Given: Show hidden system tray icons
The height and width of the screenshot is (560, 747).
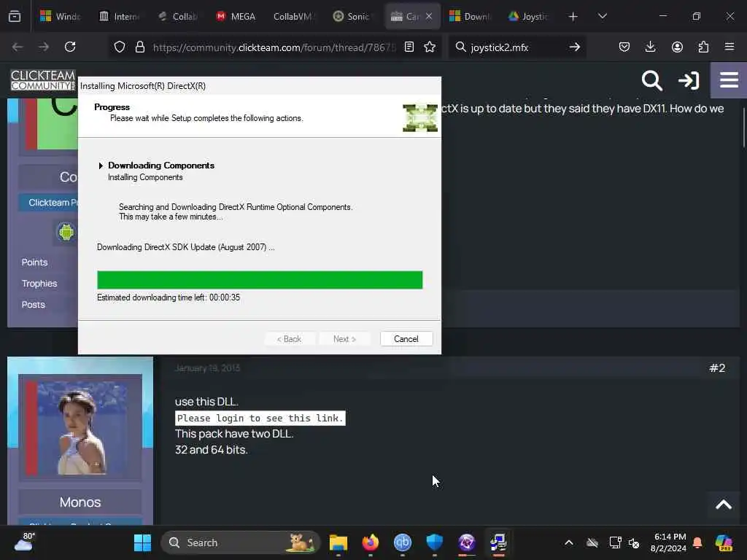Looking at the screenshot, I should pos(569,542).
